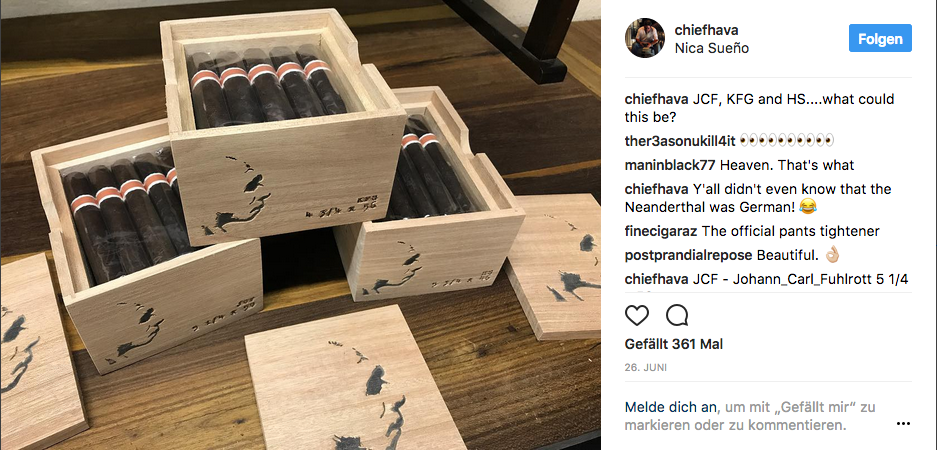
Task: Like the post with heart icon
Action: point(636,315)
